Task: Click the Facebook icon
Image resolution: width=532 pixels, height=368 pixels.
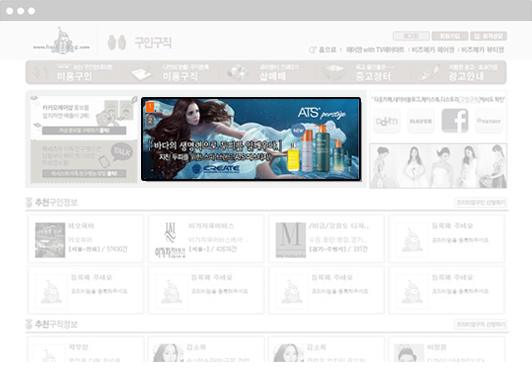Action: [x=455, y=121]
